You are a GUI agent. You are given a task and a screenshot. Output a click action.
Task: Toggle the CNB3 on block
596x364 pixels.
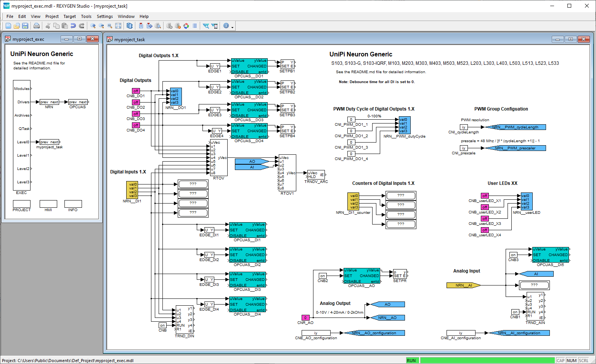coord(513,255)
